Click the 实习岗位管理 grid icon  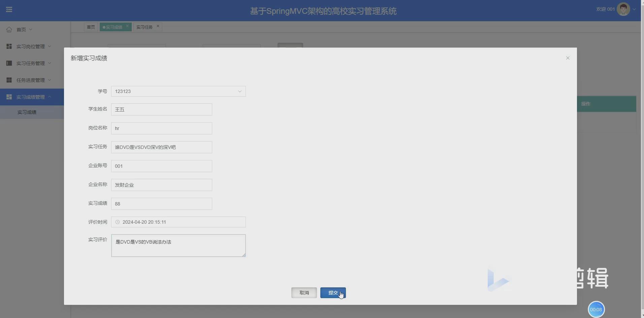pos(9,46)
